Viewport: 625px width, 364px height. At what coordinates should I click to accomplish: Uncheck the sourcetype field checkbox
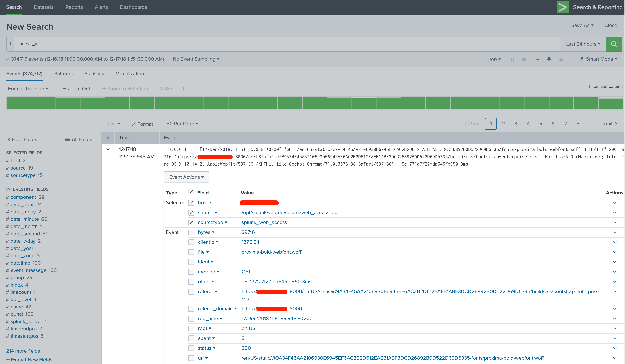point(191,222)
